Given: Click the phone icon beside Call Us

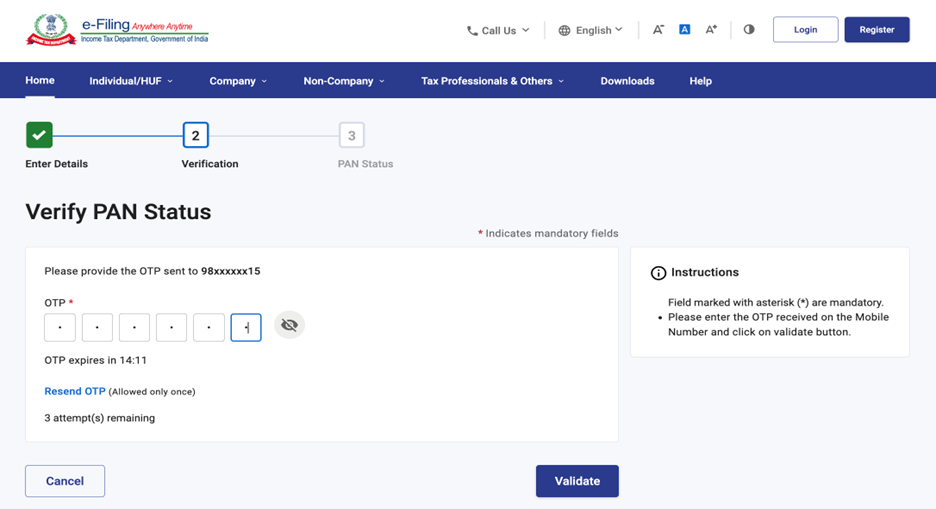Looking at the screenshot, I should click(x=472, y=31).
